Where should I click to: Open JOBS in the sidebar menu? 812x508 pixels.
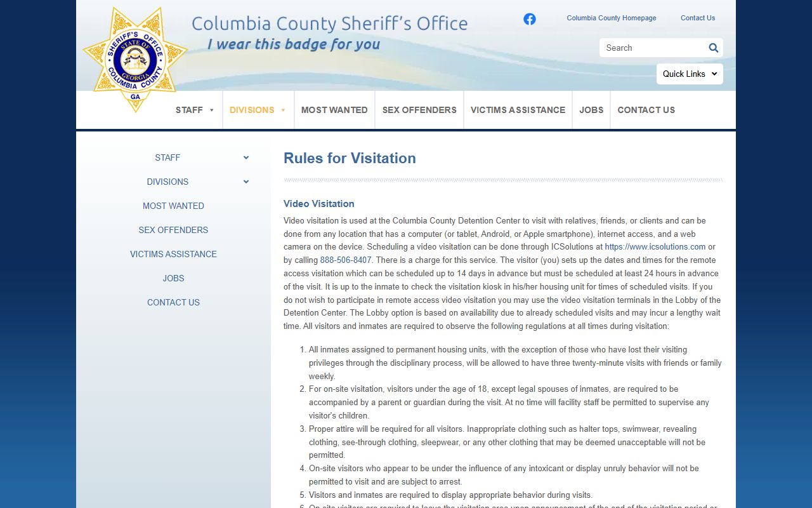tap(173, 278)
